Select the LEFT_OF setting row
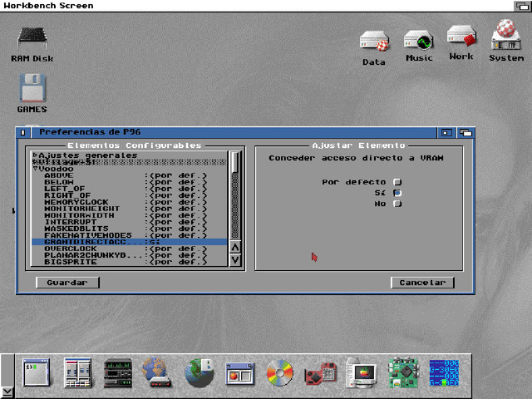The width and height of the screenshot is (532, 399). pos(130,189)
